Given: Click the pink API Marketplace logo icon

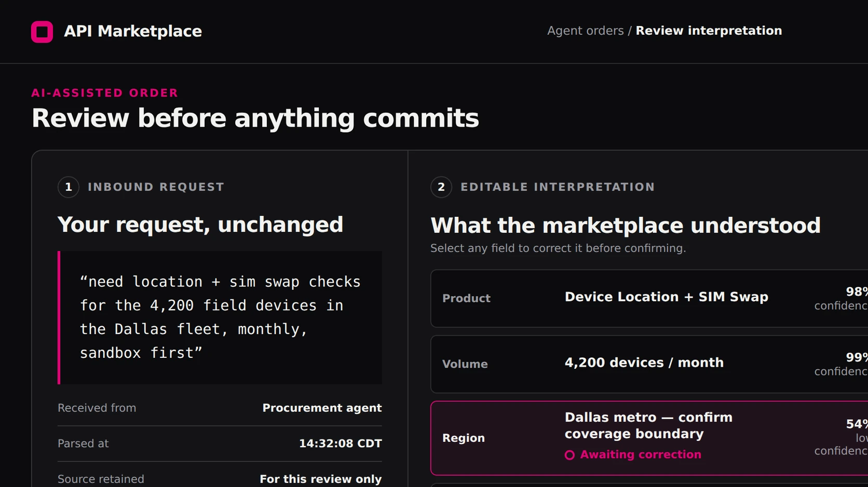Looking at the screenshot, I should coord(42,32).
